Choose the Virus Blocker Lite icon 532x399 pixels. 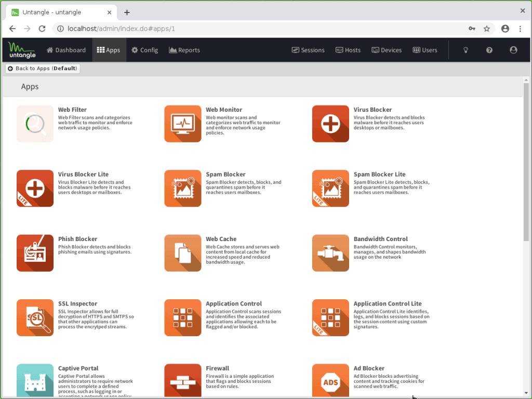pyautogui.click(x=35, y=188)
